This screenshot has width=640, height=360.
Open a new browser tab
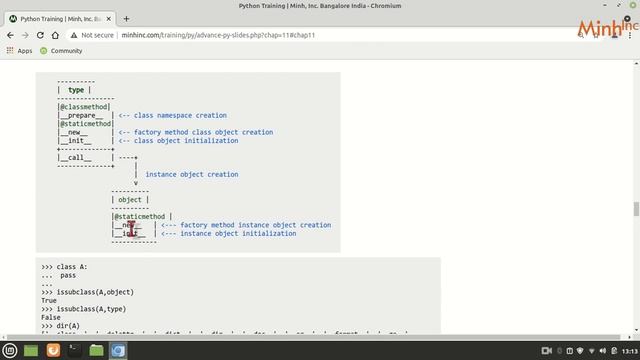pos(126,19)
